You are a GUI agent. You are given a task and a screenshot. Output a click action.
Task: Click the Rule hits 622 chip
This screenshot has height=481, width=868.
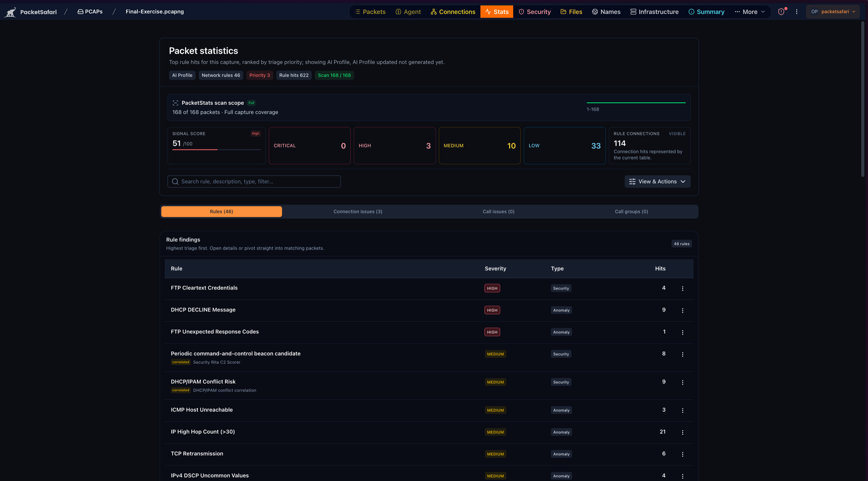pos(294,75)
